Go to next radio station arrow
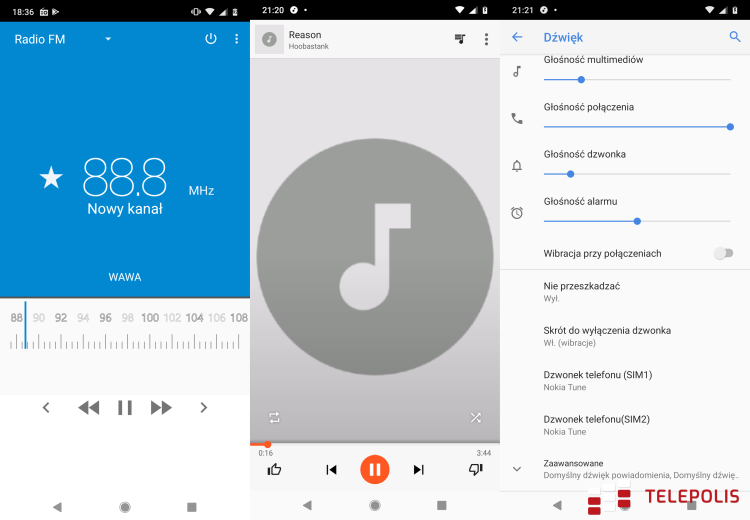750x520 pixels. pos(204,408)
